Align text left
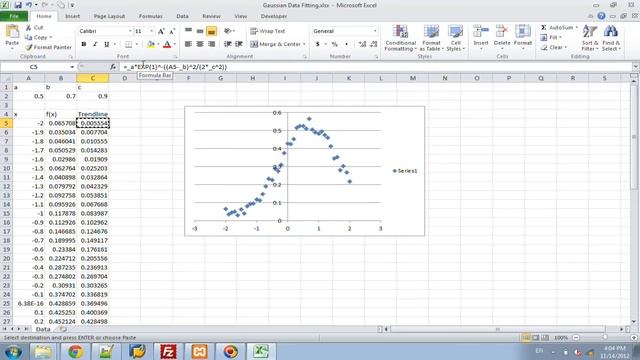640x360 pixels. (x=188, y=44)
